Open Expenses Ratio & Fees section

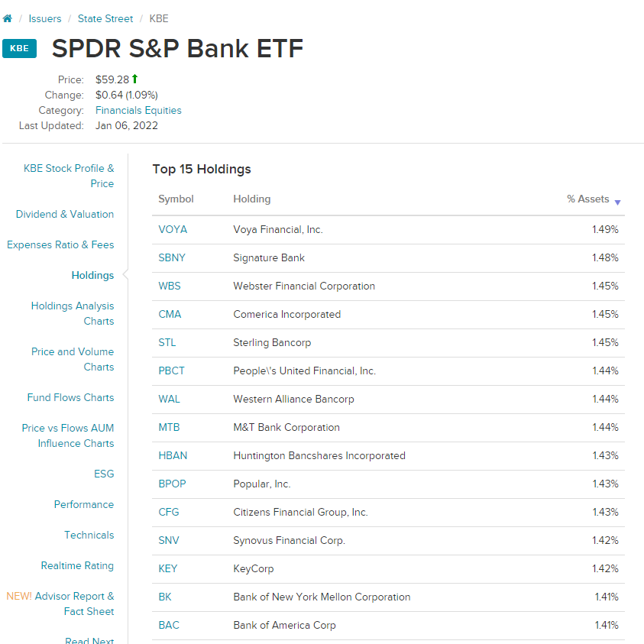pyautogui.click(x=60, y=244)
